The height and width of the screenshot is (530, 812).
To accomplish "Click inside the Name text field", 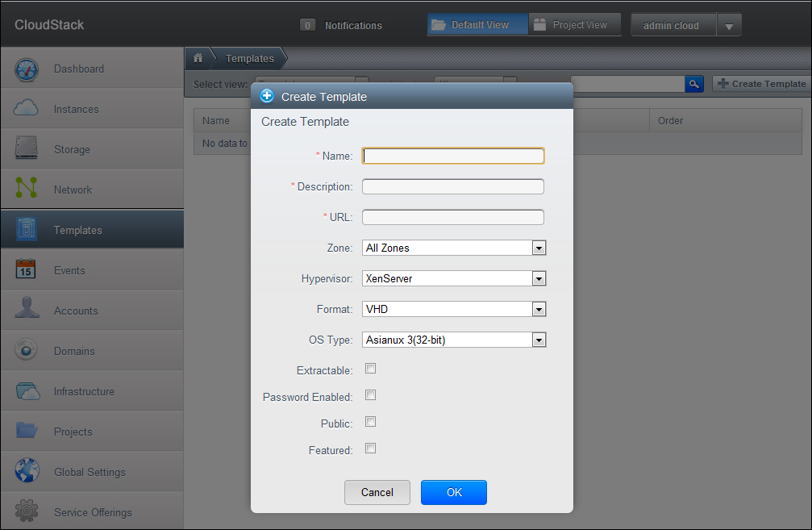I will (x=453, y=156).
